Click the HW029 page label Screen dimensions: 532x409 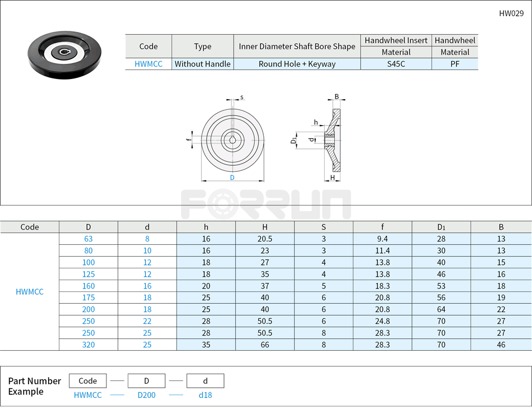point(511,12)
